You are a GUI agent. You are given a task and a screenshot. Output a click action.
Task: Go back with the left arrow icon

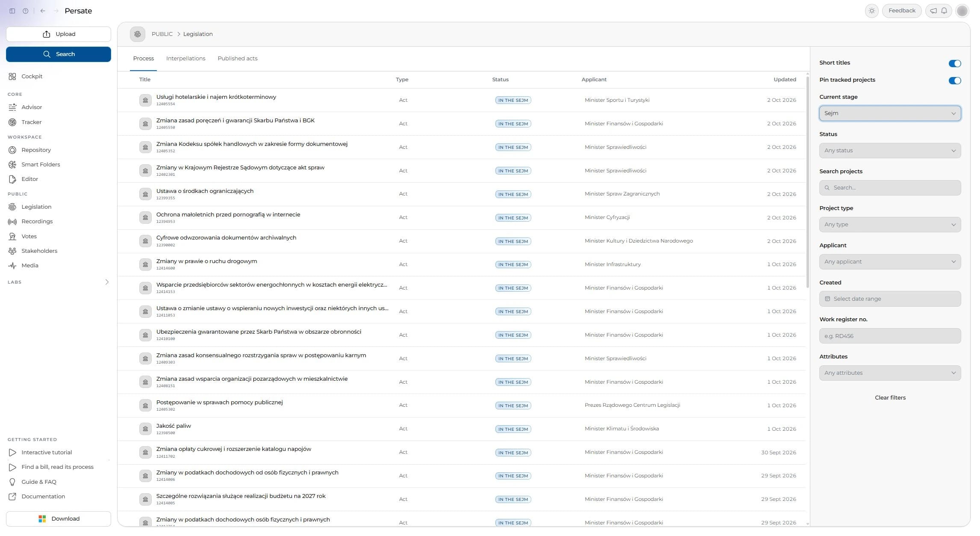[43, 11]
